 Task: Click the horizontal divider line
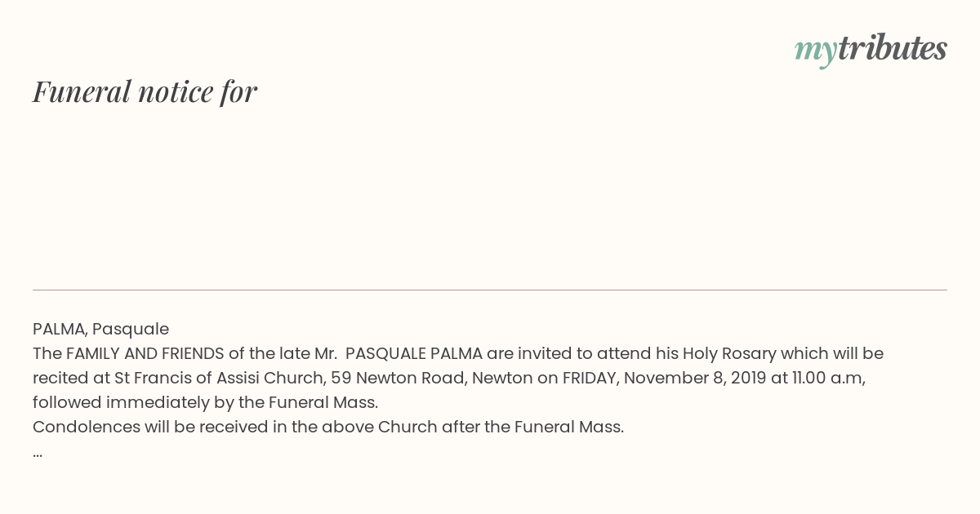point(490,290)
